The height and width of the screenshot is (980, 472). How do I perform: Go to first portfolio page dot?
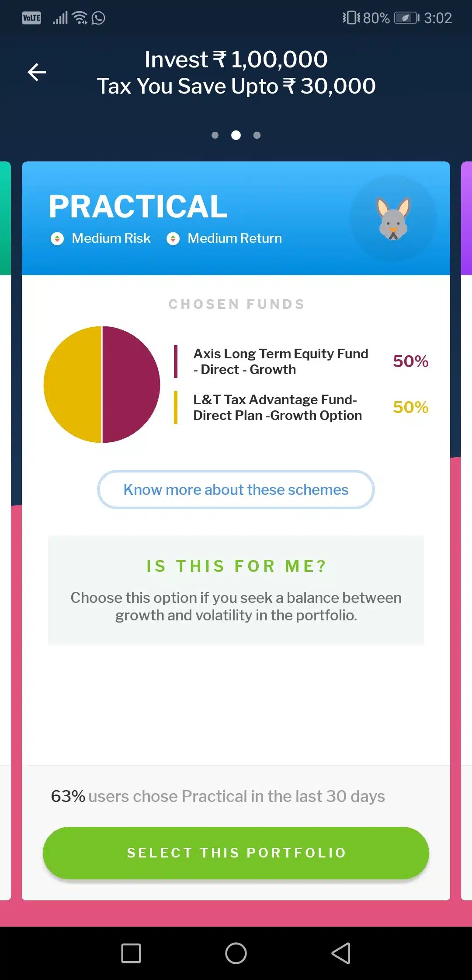coord(215,135)
